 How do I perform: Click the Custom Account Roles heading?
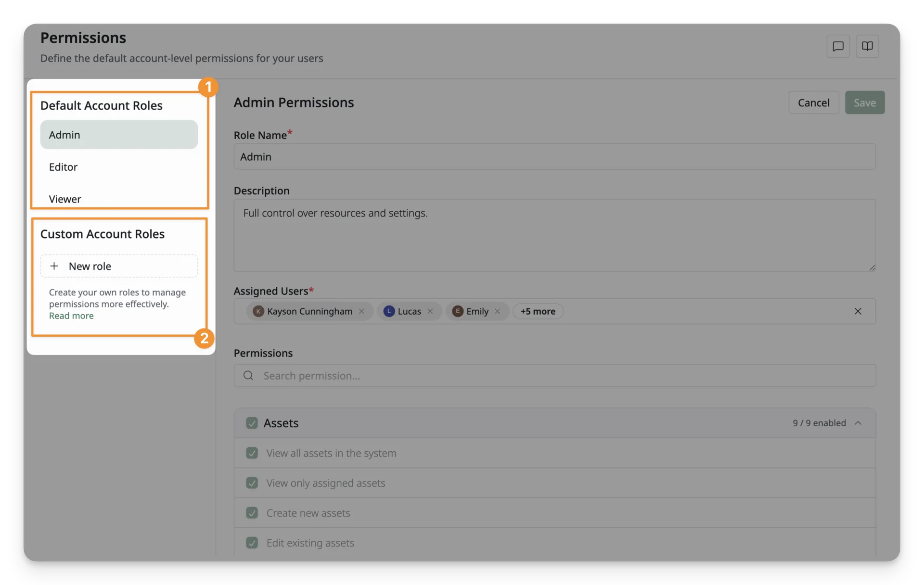102,234
